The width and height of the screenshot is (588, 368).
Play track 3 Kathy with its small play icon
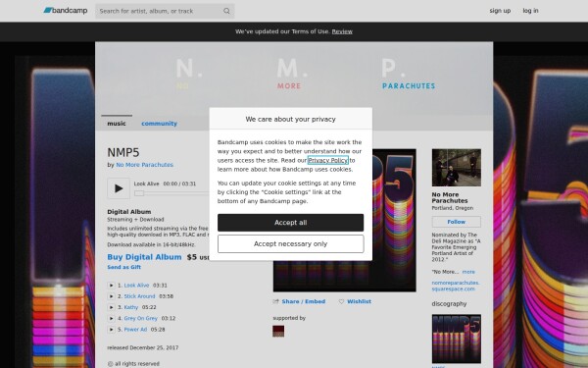[111, 307]
